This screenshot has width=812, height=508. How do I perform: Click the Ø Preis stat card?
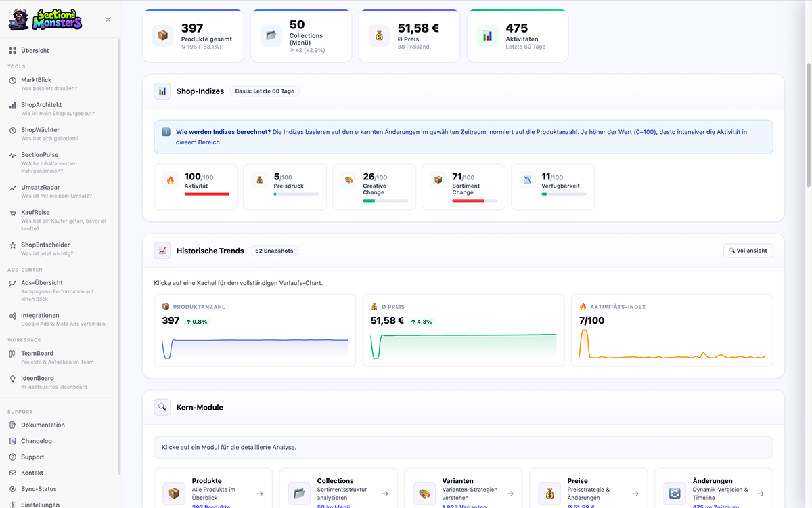(409, 36)
